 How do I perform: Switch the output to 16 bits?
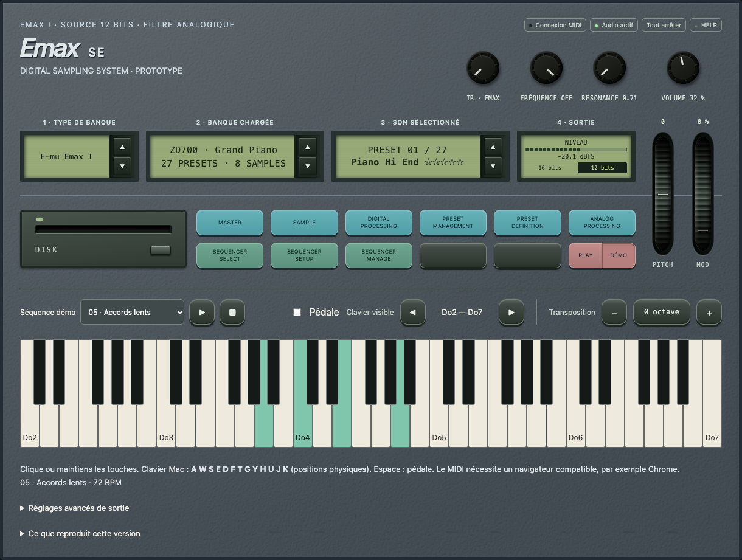click(550, 168)
